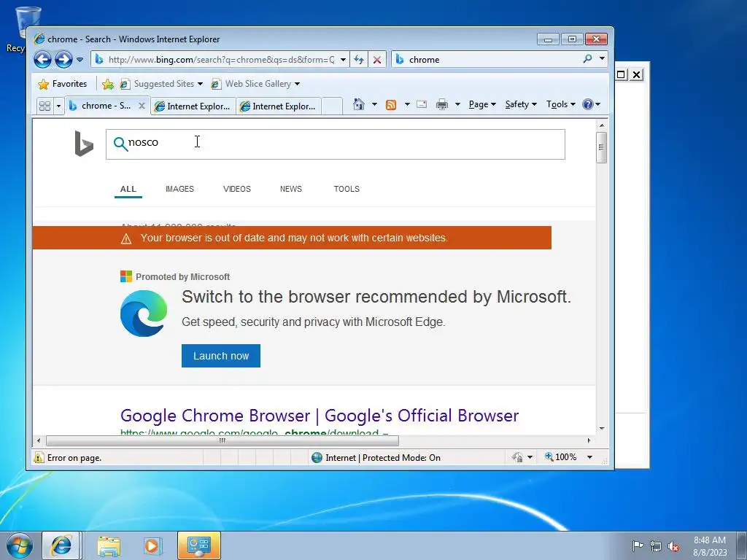This screenshot has height=560, width=747.
Task: Click the Bing search magnifier icon
Action: pyautogui.click(x=120, y=144)
